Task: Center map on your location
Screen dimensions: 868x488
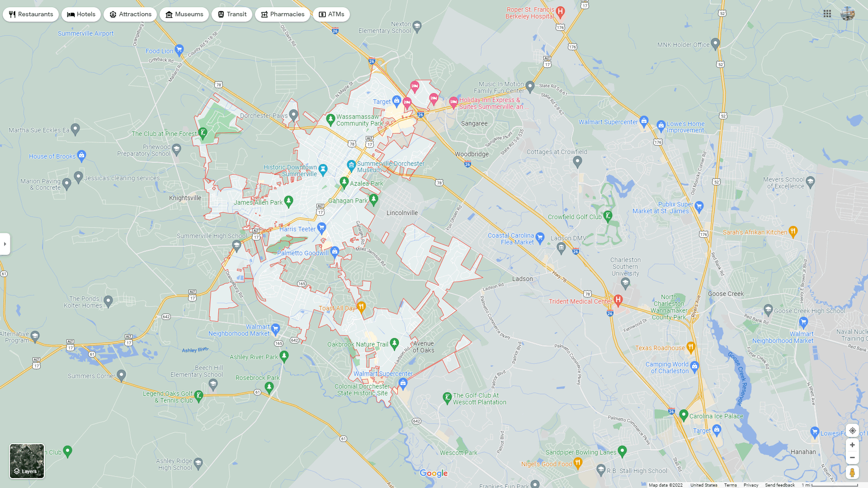Action: (852, 431)
